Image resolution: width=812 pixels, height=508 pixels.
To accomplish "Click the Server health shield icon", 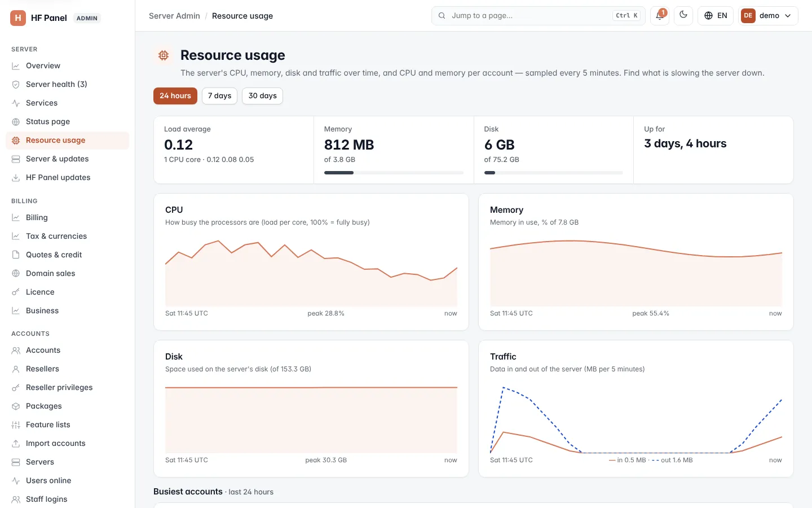I will coord(16,85).
